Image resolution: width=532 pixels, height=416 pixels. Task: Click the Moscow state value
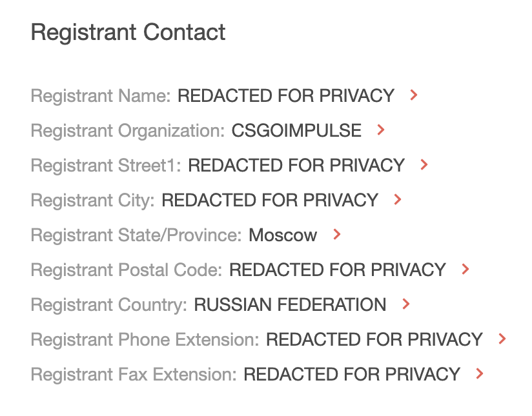coord(283,235)
